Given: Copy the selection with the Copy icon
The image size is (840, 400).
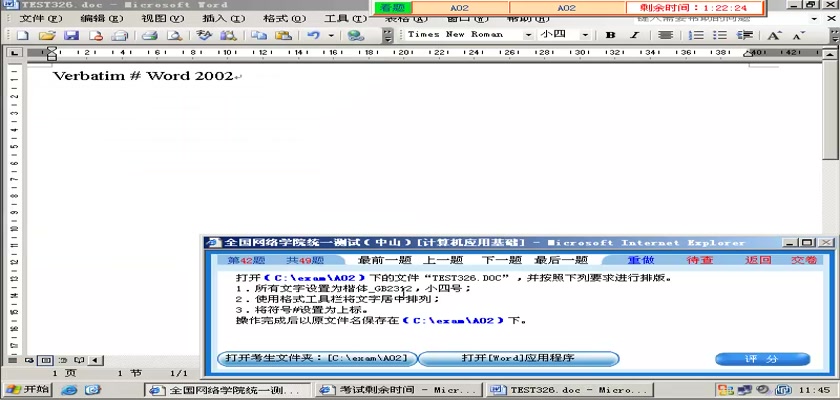Looking at the screenshot, I should 259,36.
